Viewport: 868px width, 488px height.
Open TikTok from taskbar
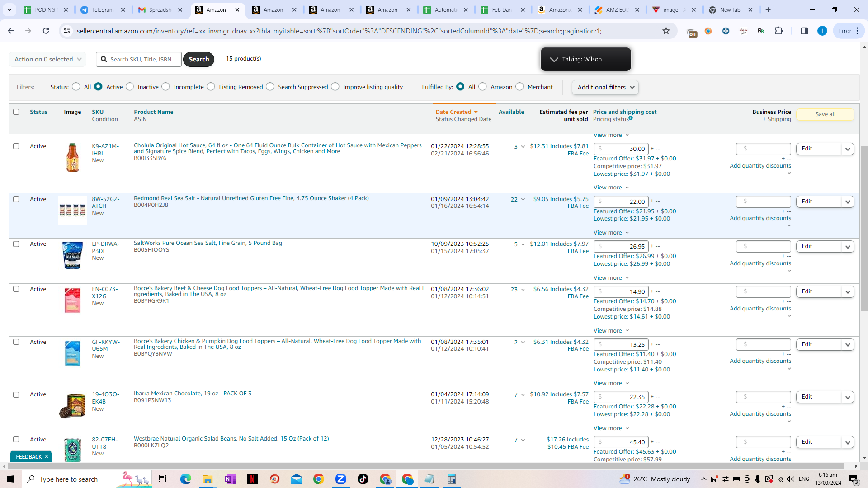(363, 479)
